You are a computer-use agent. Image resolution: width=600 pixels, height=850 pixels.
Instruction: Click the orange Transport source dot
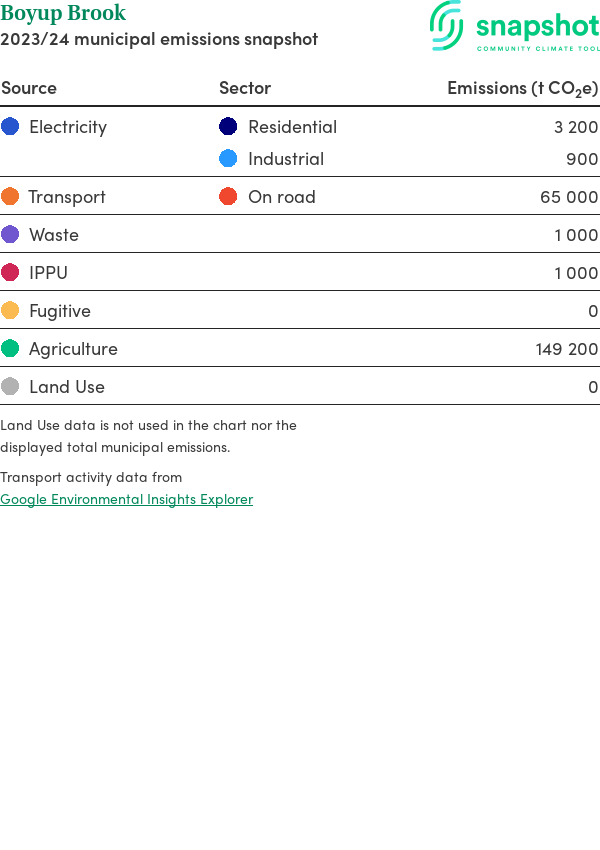pos(10,197)
